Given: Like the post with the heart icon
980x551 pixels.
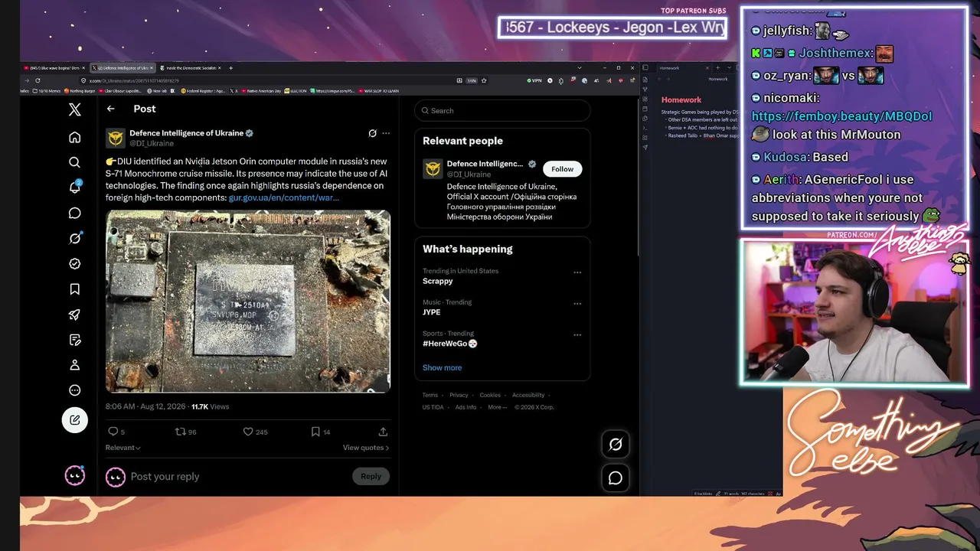Looking at the screenshot, I should point(248,432).
